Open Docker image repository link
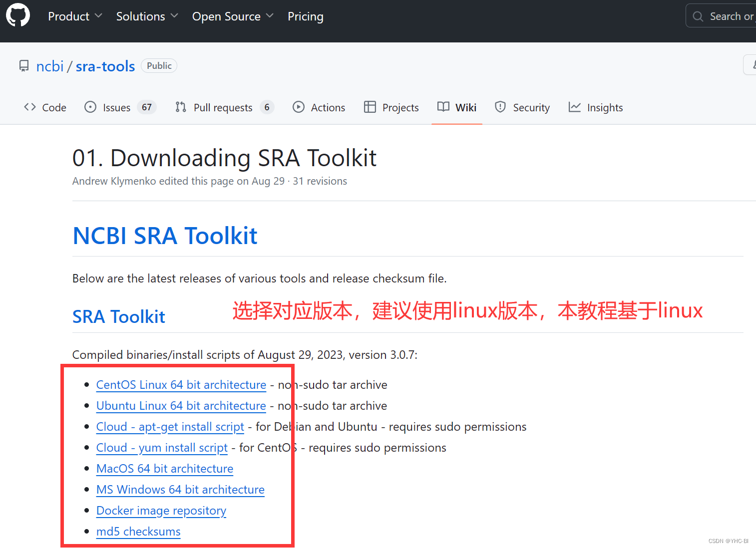 coord(161,511)
